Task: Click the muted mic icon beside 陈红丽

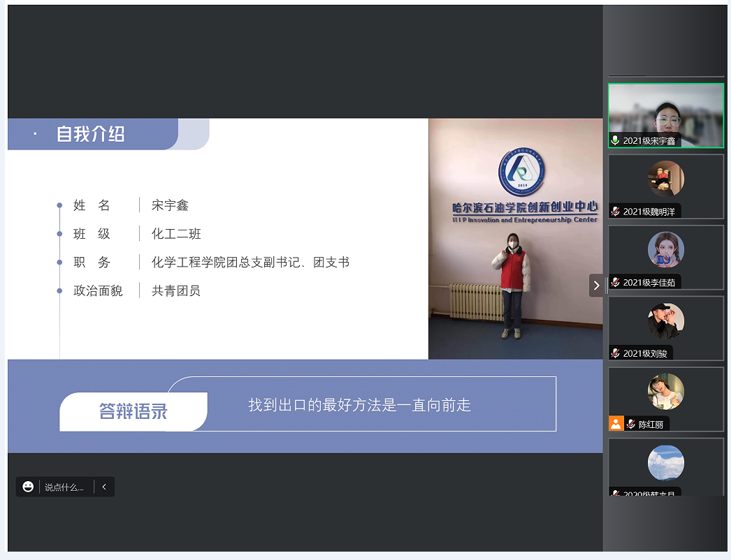Action: (x=631, y=424)
